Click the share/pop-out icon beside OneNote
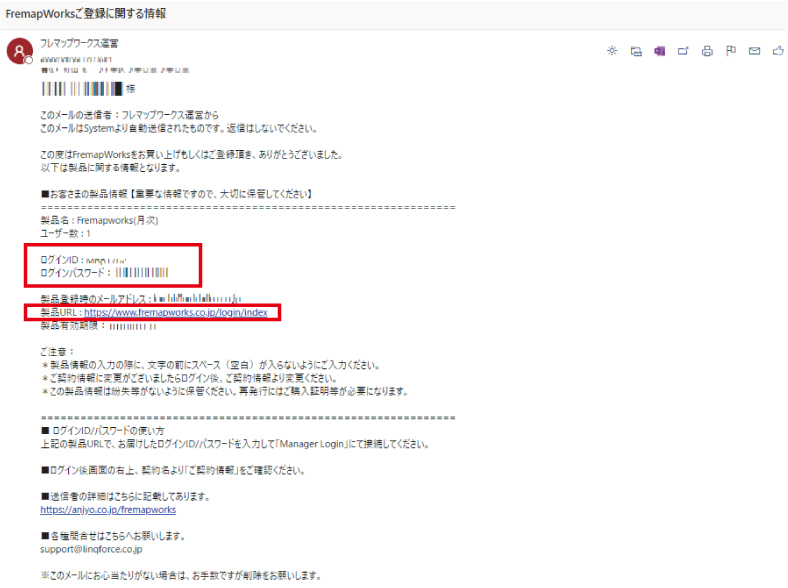Screen dimensions: 788x588 684,51
